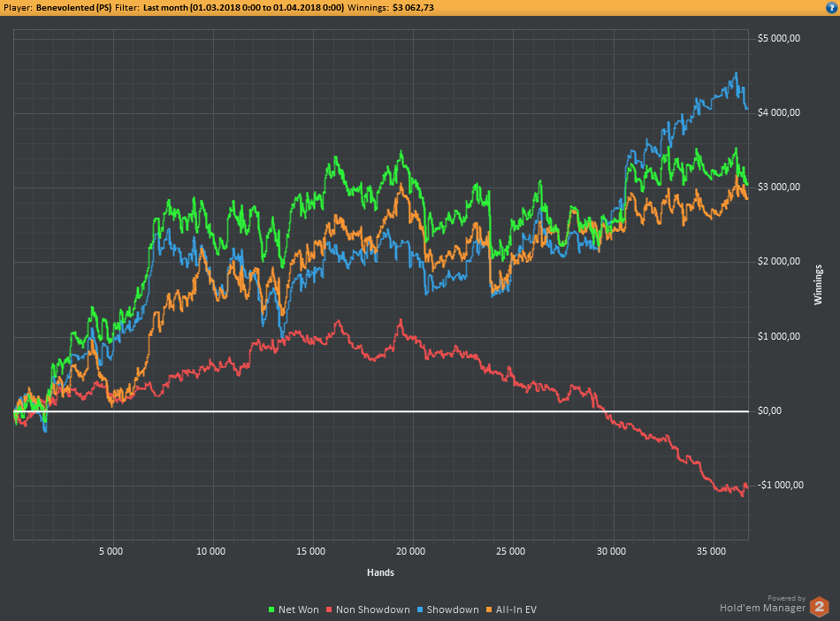Viewport: 840px width, 621px height.
Task: Click the green Net Won legend marker
Action: pos(271,609)
